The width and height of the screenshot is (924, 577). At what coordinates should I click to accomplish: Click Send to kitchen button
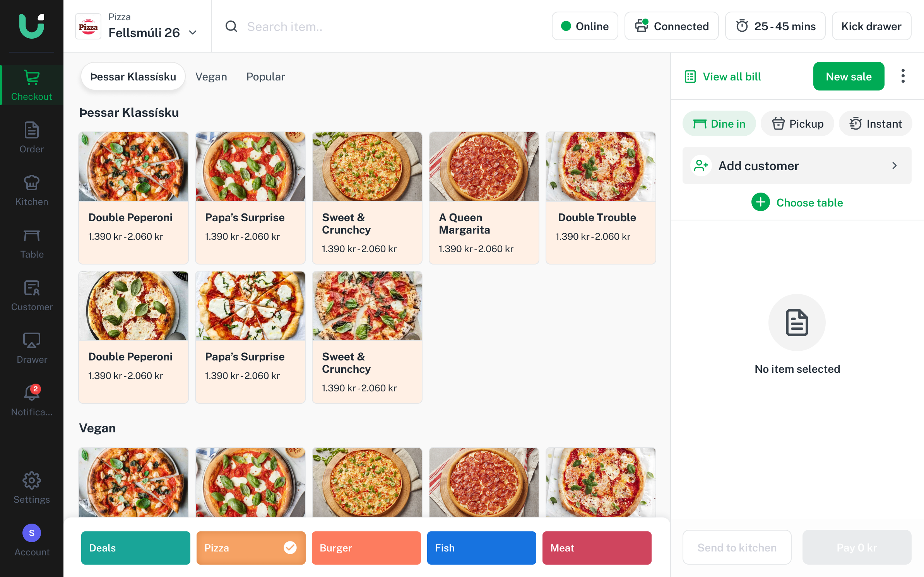point(737,547)
